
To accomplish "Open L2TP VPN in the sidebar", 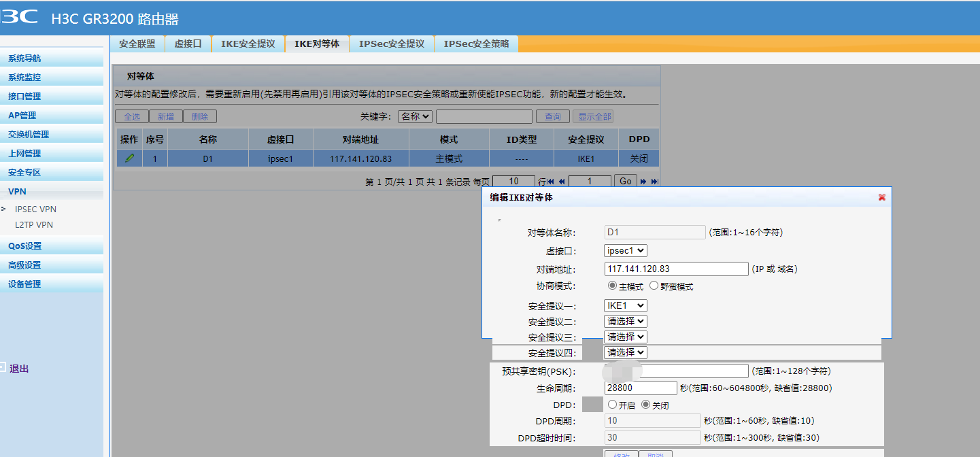I will (x=34, y=224).
